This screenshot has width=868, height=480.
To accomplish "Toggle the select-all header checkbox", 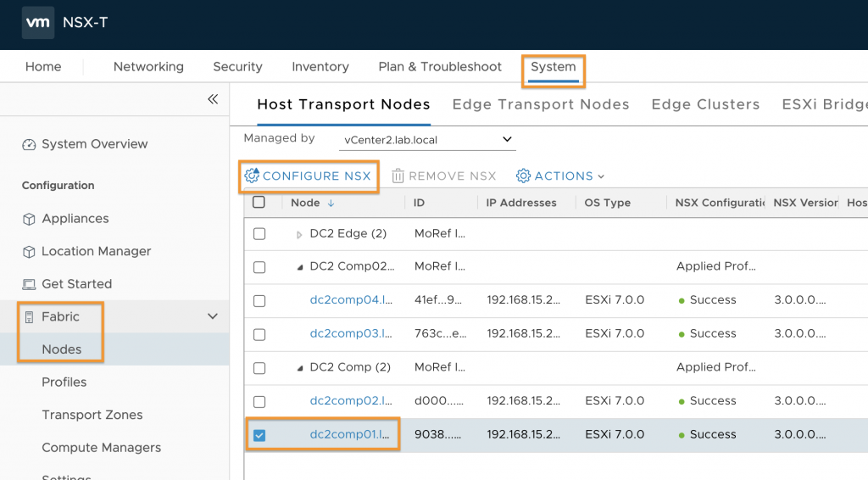I will tap(259, 202).
